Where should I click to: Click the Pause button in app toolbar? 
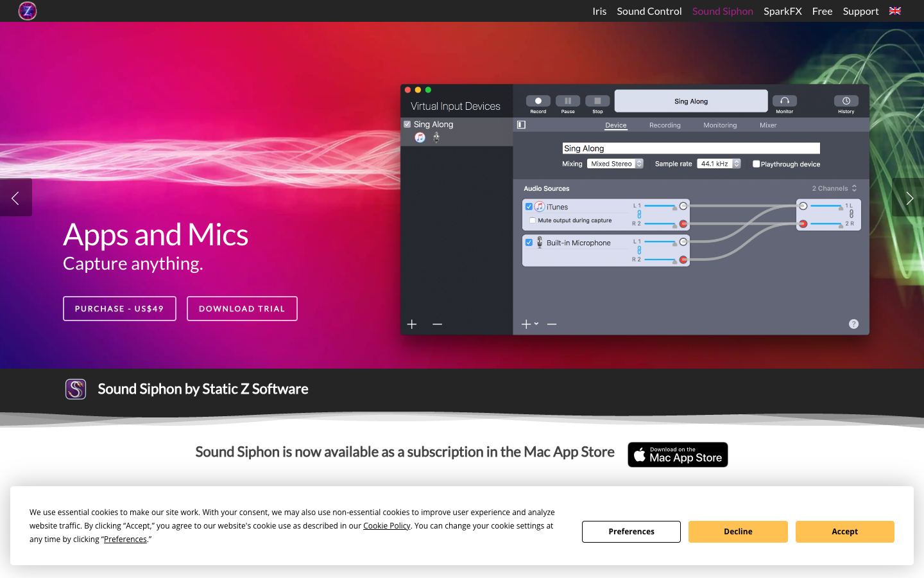coord(568,101)
